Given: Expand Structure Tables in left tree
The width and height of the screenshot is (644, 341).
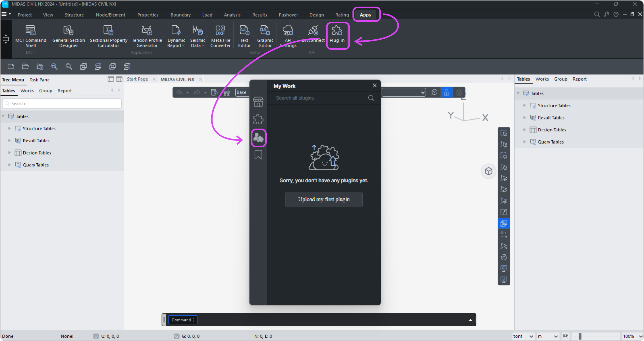Looking at the screenshot, I should [9, 129].
